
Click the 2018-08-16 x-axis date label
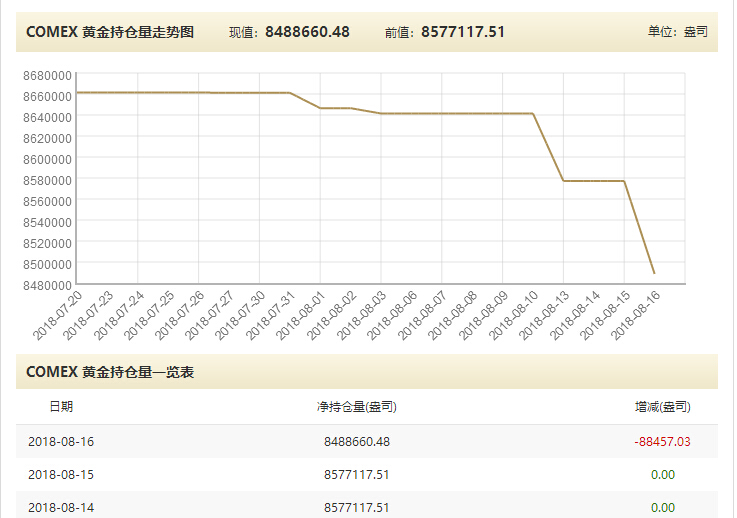coord(635,315)
